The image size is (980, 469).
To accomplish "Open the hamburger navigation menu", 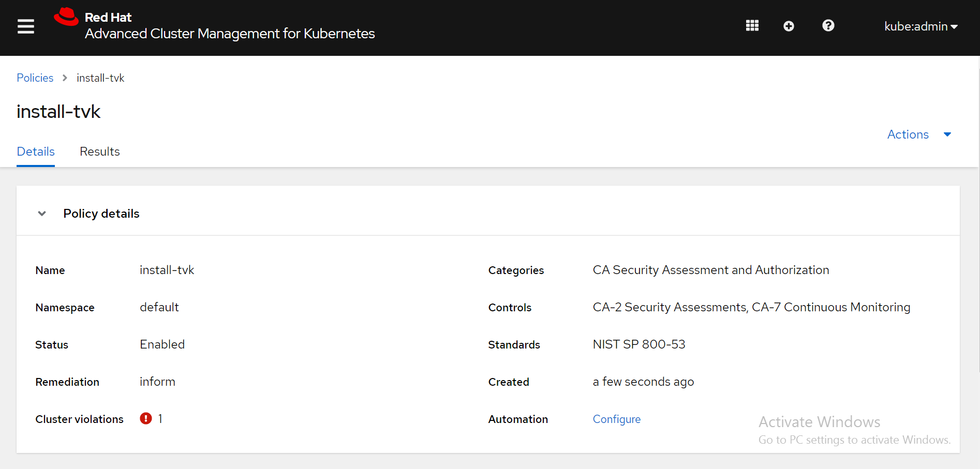I will coord(26,26).
